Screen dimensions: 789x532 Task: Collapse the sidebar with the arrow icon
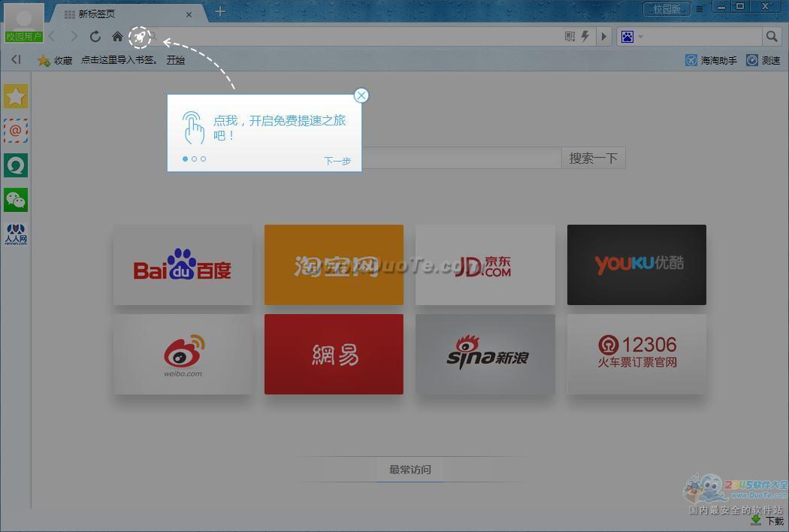click(16, 59)
